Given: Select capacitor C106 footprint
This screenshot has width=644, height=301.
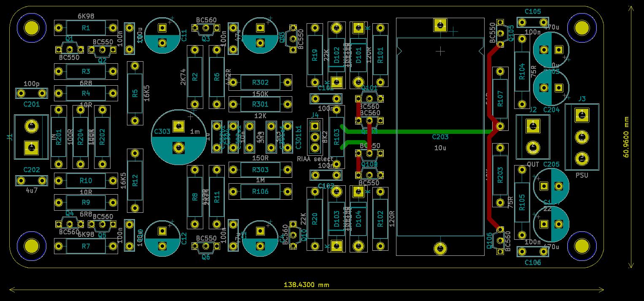Looking at the screenshot, I should tap(533, 252).
